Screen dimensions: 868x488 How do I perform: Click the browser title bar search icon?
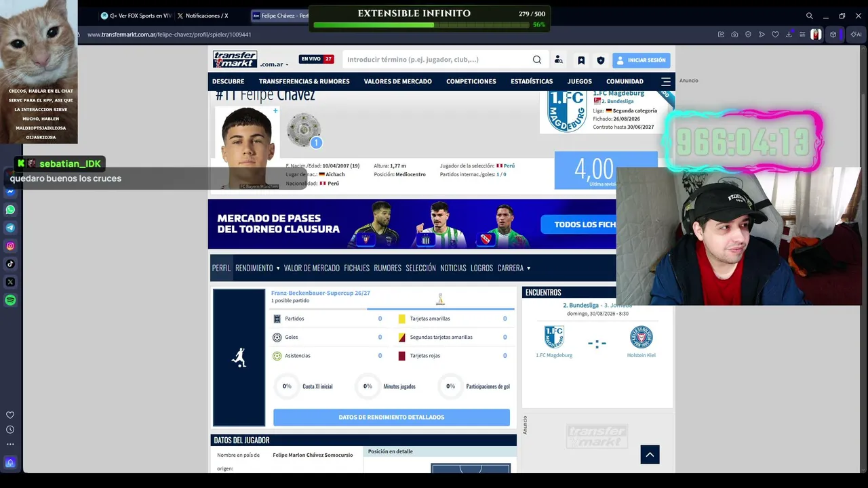(809, 16)
